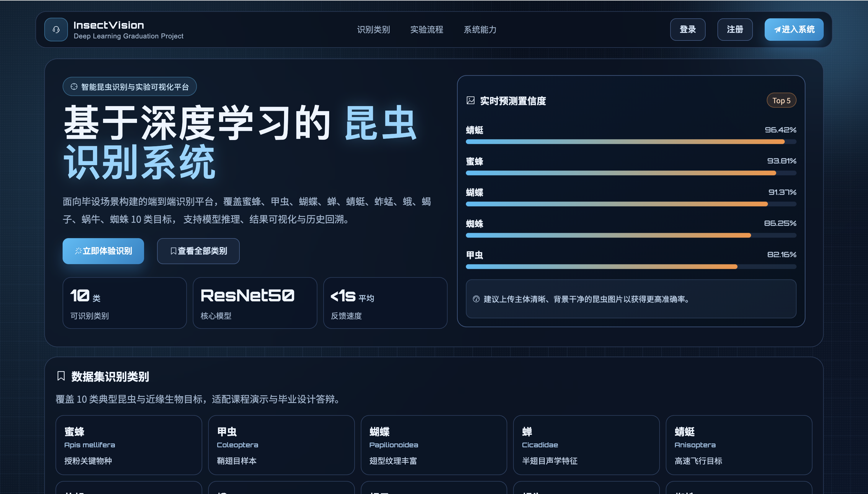The height and width of the screenshot is (494, 868).
Task: Click the 基于深度学习的 昆虫识别系统 headline
Action: (x=241, y=142)
